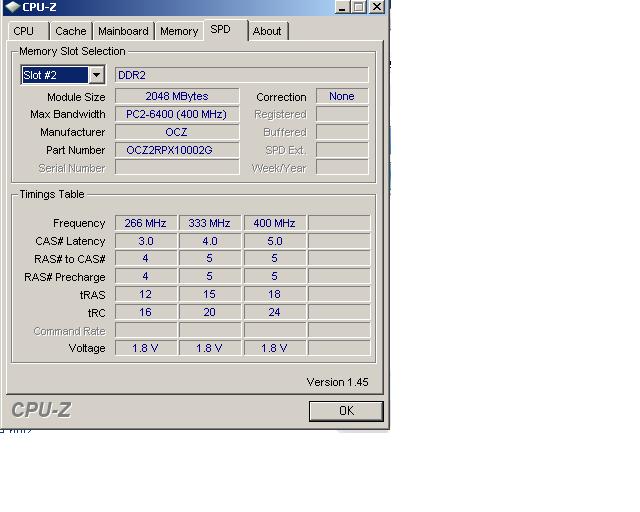Click the 266 MHz frequency cell
Viewport: 640px width, 512px height.
[x=146, y=223]
